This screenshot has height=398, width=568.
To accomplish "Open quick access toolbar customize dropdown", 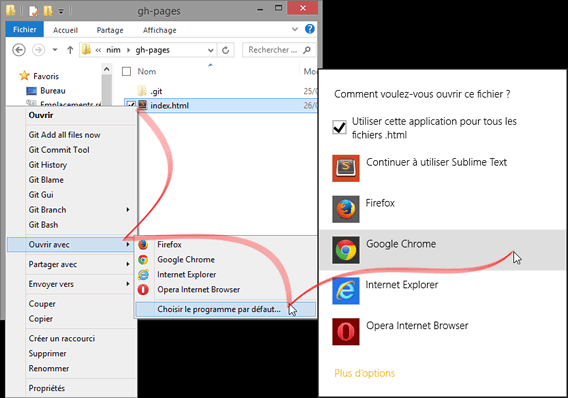I will [x=61, y=12].
